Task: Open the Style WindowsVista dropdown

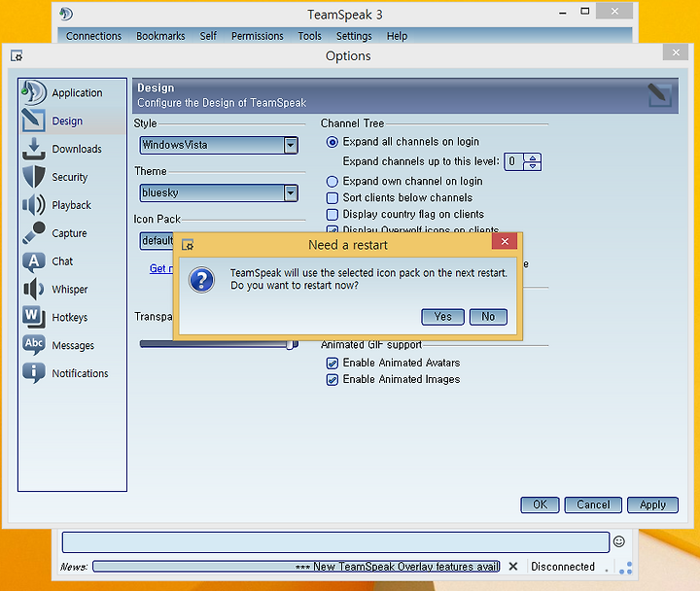Action: (x=219, y=145)
